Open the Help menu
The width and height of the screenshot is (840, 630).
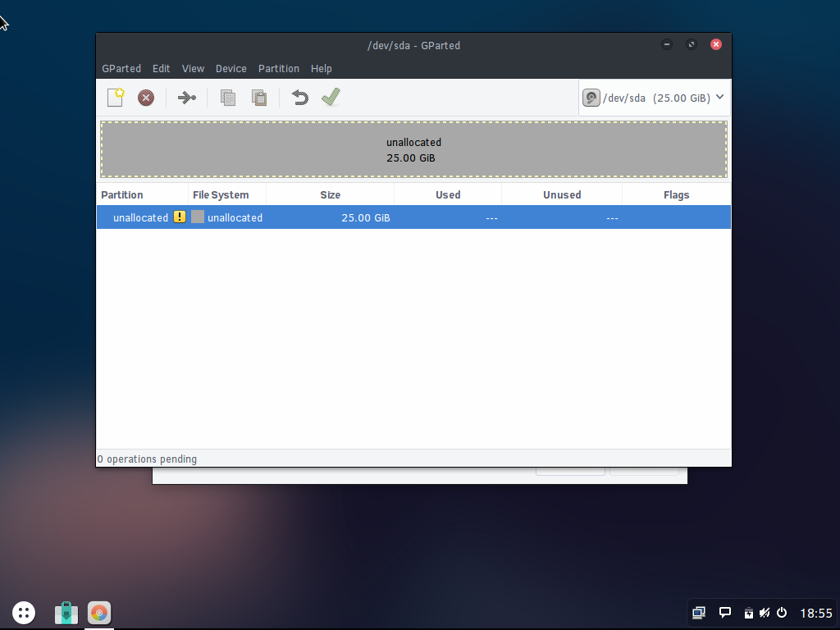[x=322, y=69]
